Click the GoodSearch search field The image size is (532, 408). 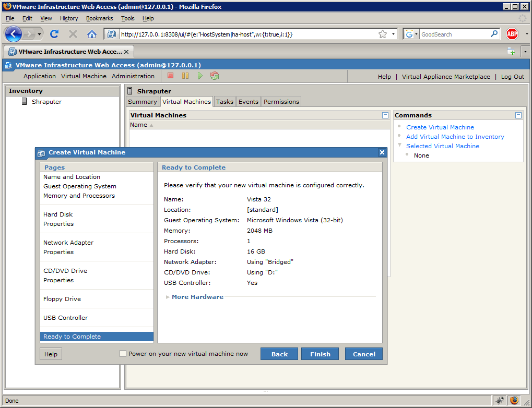[454, 34]
